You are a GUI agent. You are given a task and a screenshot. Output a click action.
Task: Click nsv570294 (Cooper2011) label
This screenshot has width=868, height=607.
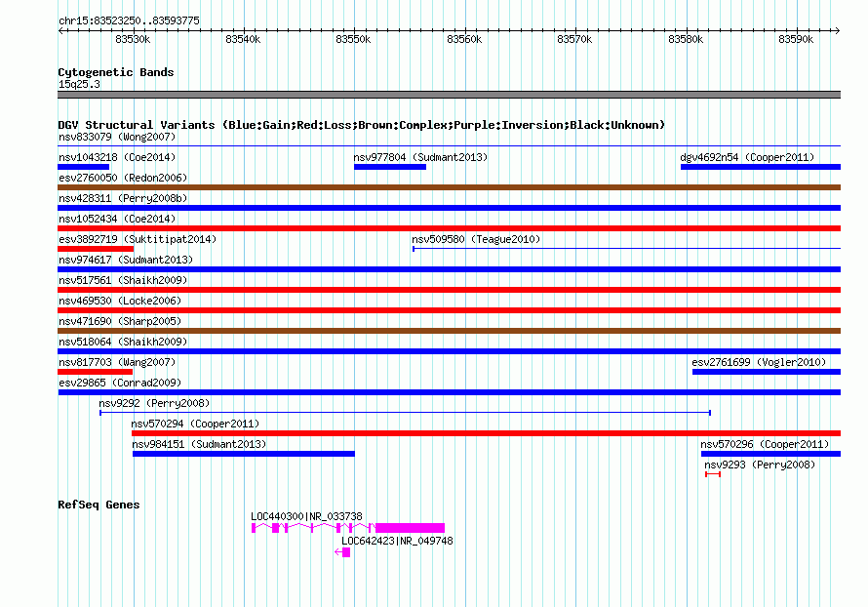195,424
